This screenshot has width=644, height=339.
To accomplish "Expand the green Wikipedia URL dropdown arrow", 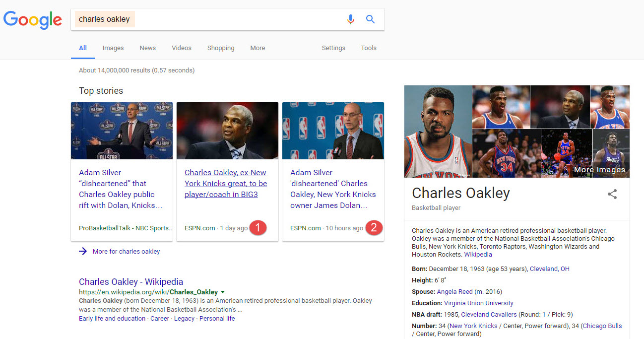I will click(223, 292).
